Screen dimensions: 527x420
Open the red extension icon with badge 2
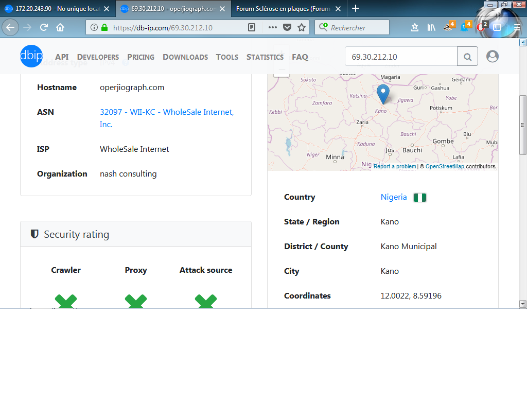482,27
